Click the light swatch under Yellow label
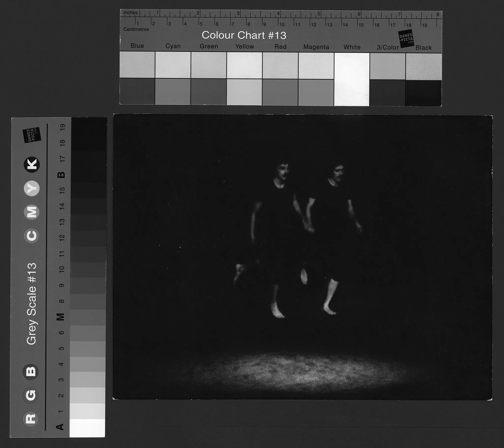Viewport: 504px width, 448px height. point(244,65)
